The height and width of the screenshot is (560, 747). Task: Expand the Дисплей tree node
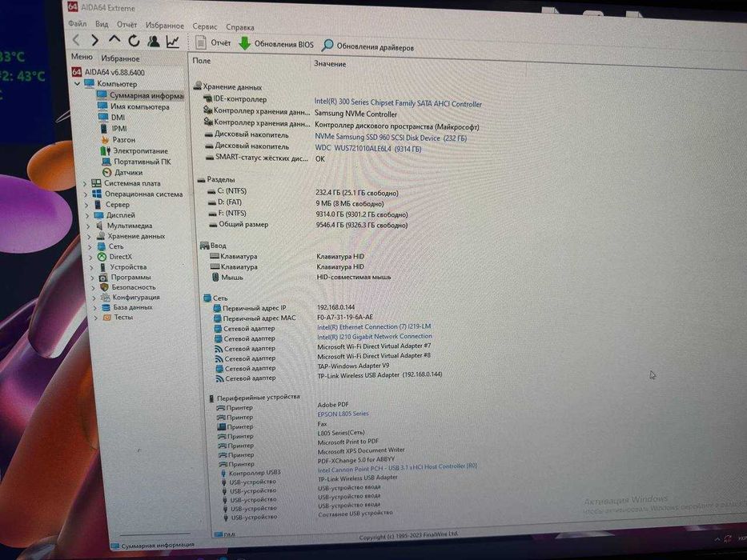click(87, 215)
